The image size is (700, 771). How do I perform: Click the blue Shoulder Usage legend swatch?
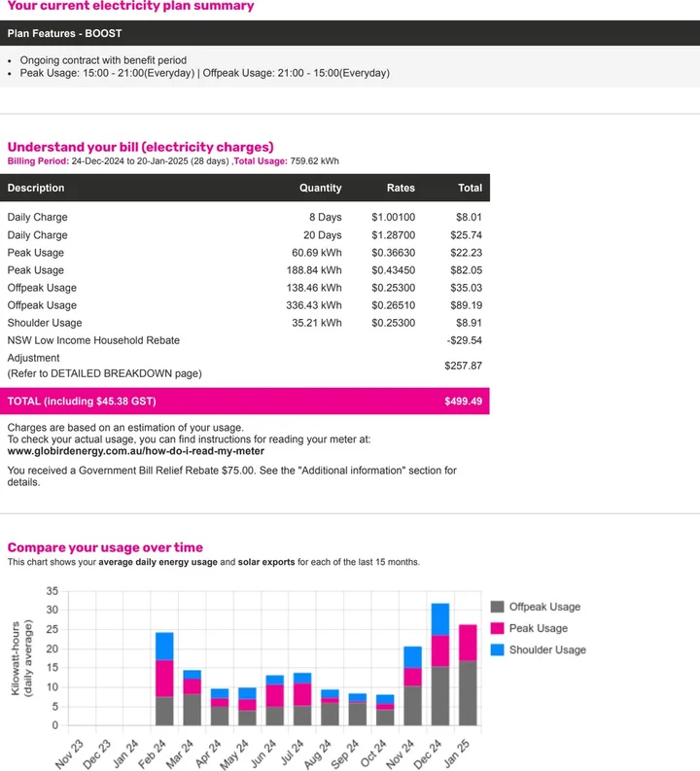coord(497,649)
